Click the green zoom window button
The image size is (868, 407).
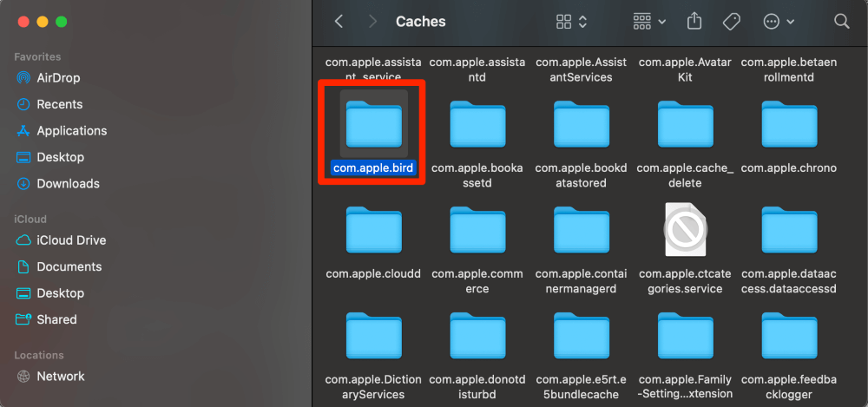tap(62, 23)
